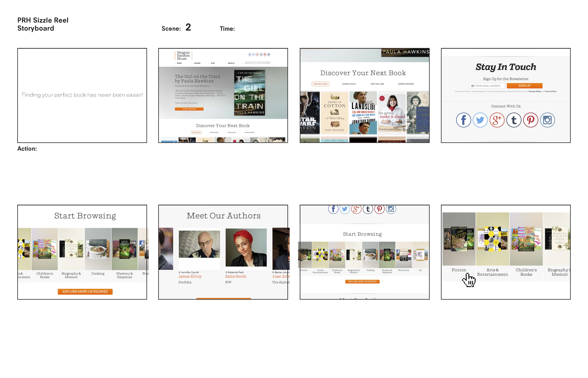Select Coming Soon tab in the enlarged Discover frame

tap(349, 84)
